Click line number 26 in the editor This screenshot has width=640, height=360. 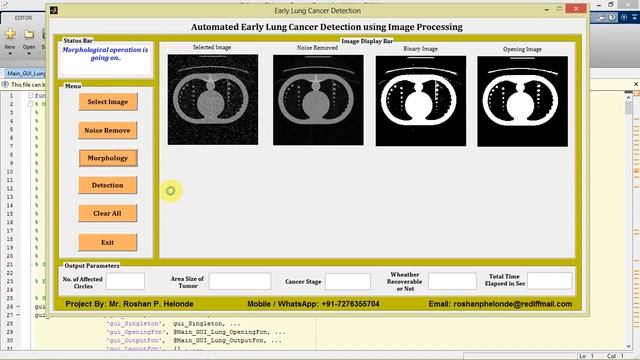[10, 307]
